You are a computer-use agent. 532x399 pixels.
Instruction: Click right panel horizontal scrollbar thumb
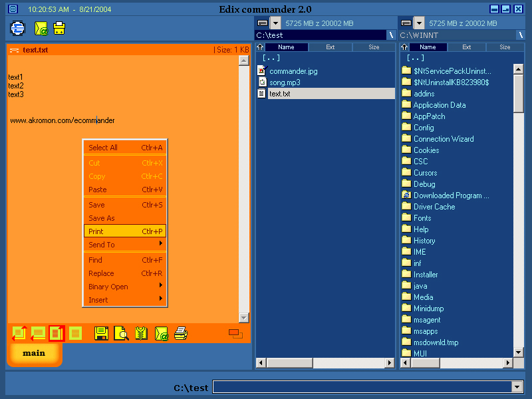426,362
